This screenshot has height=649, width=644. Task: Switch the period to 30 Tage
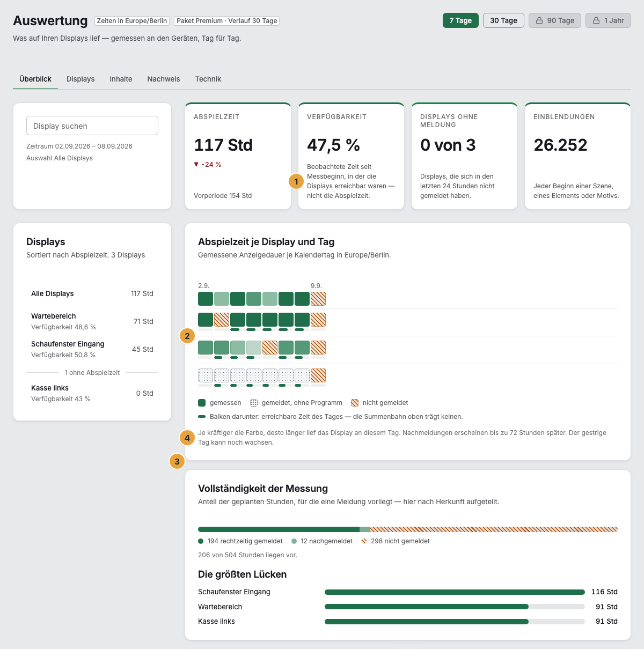(x=503, y=20)
